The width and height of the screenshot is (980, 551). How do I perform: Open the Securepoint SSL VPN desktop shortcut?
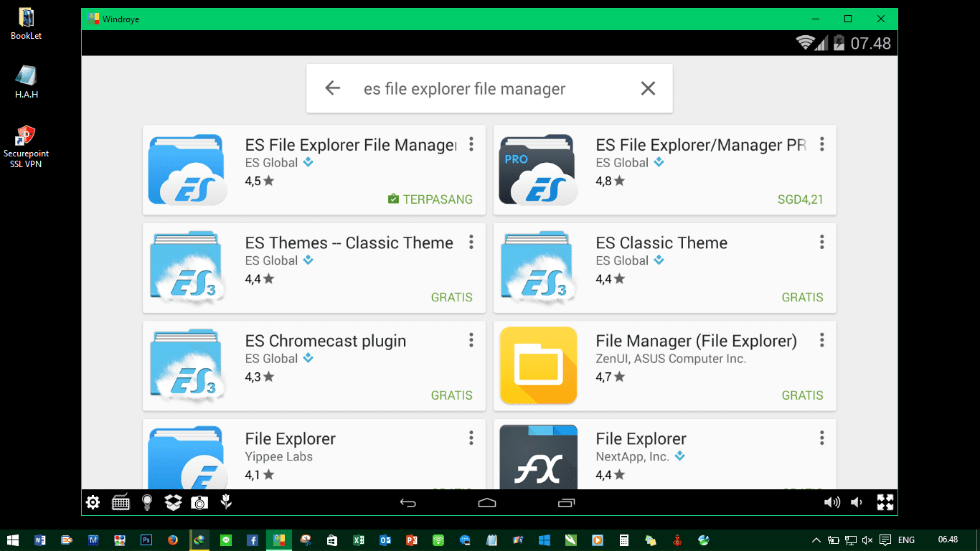(x=26, y=146)
